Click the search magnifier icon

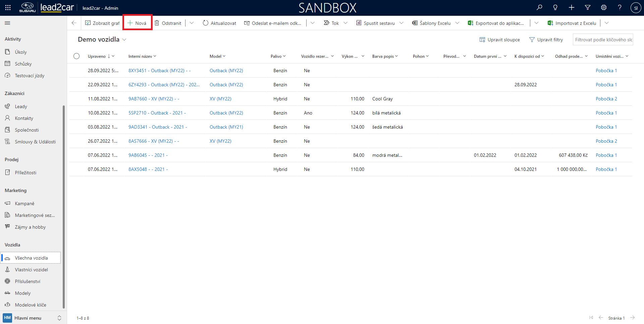coord(539,7)
